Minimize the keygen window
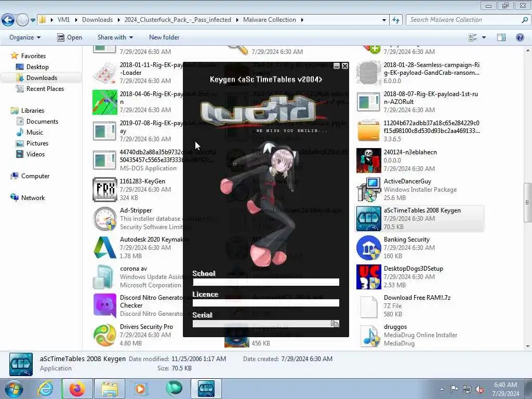 pos(337,66)
